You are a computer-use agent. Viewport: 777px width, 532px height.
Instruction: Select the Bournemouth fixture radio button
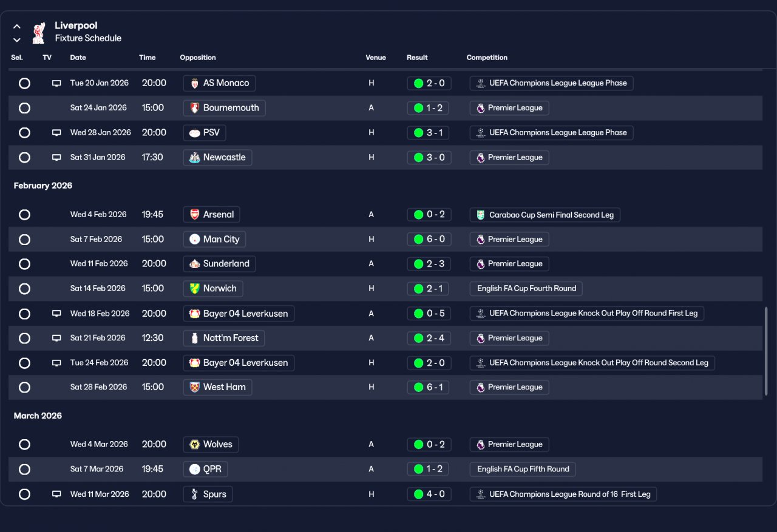pyautogui.click(x=24, y=108)
